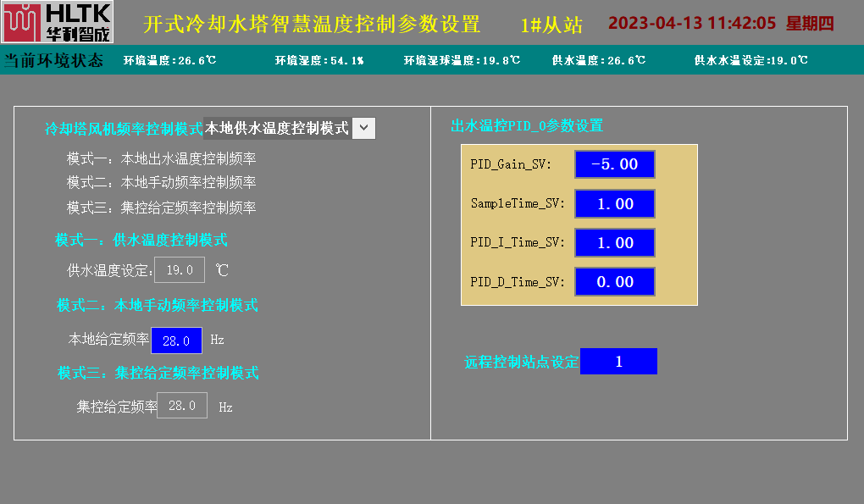864x504 pixels.
Task: Click the 供水水温设定 19.0℃ status reading
Action: click(750, 61)
